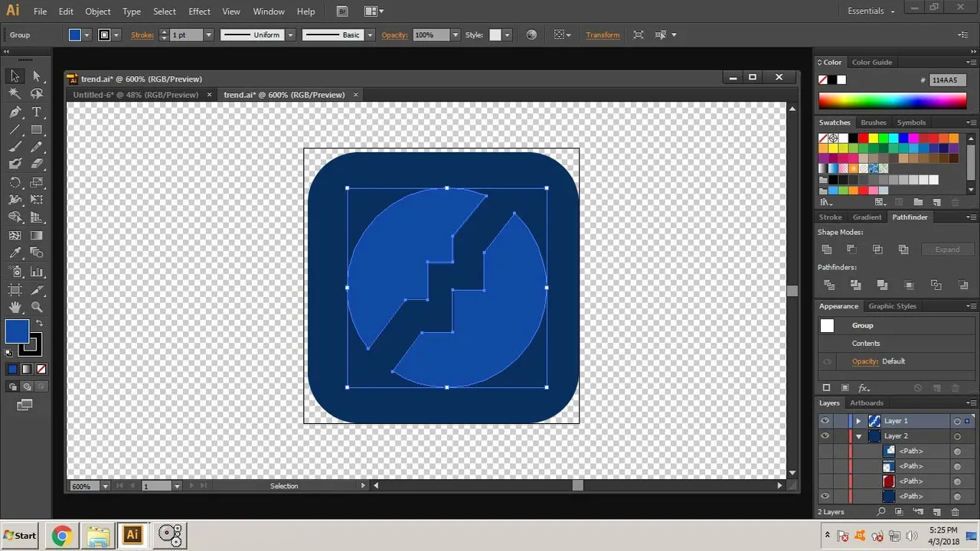Select the Rotate tool
The width and height of the screenshot is (980, 551).
pos(15,182)
